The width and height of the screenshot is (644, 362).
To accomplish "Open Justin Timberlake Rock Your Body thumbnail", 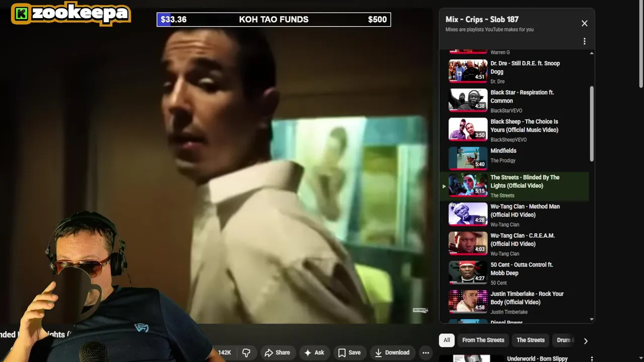I will coord(468,301).
